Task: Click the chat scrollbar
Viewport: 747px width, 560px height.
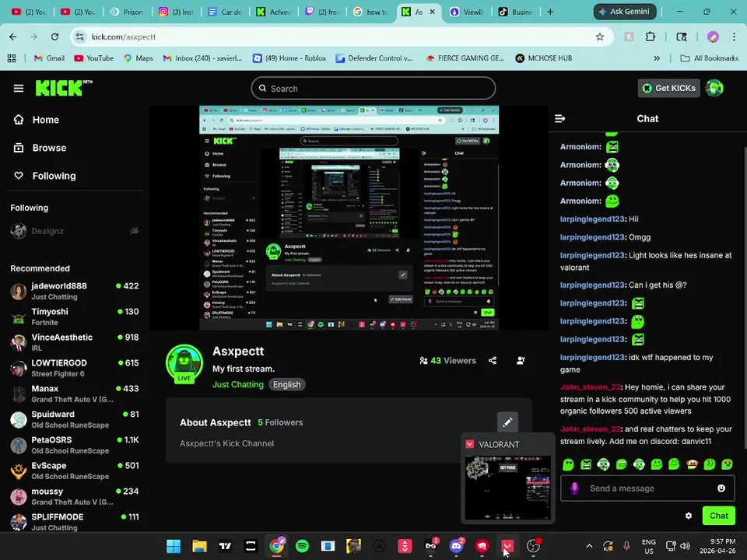Action: (x=744, y=298)
